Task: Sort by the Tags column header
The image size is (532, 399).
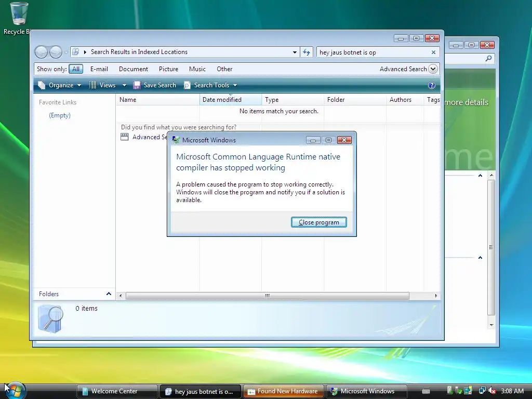Action: [432, 100]
